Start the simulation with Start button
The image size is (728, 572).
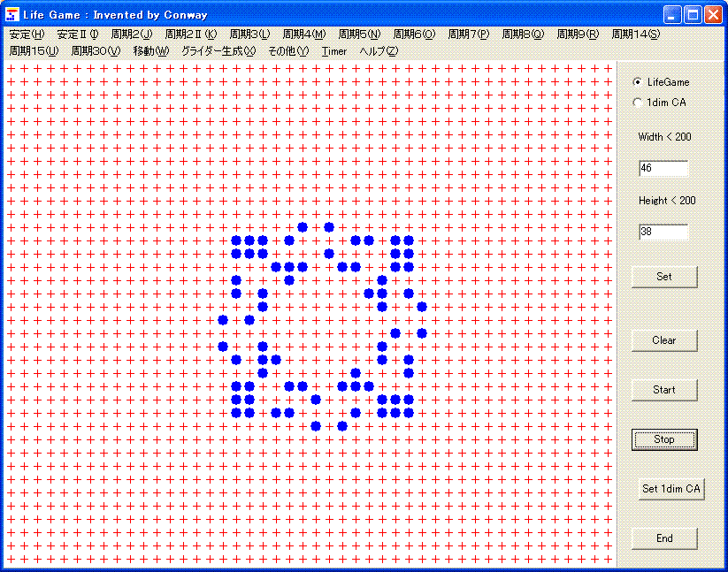(664, 390)
